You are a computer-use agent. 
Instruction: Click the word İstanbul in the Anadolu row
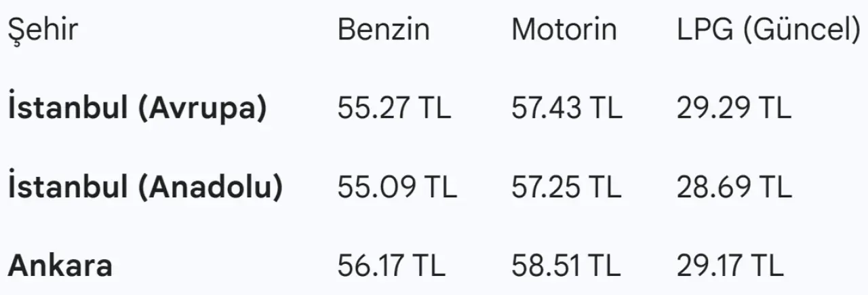pos(68,187)
